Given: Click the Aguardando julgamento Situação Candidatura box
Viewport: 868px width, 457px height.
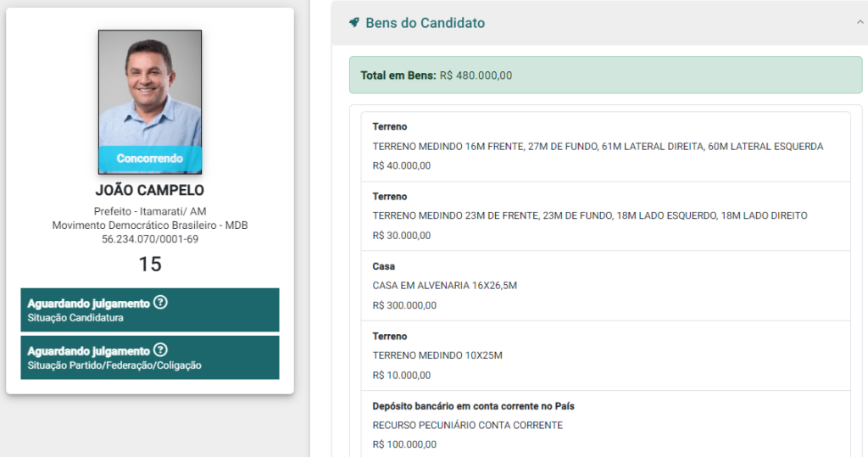Looking at the screenshot, I should click(150, 309).
